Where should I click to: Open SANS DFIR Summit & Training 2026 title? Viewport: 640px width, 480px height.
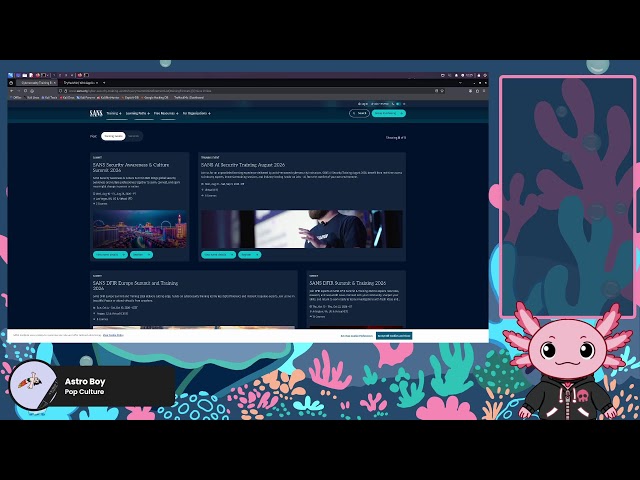pyautogui.click(x=347, y=283)
